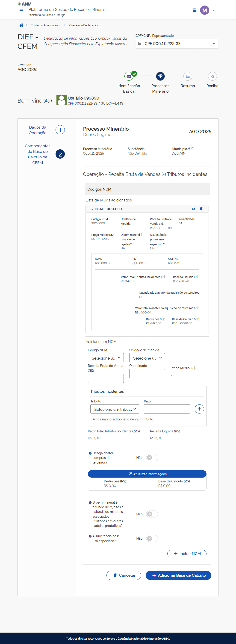Click the home breadcrumb icon
The height and width of the screenshot is (644, 236).
[21, 25]
